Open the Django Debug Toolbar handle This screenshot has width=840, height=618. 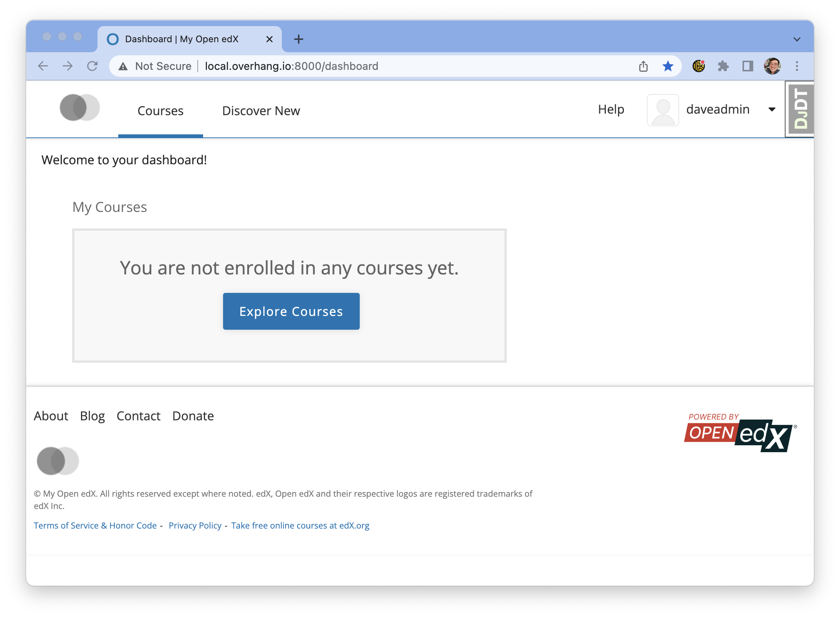(x=800, y=109)
